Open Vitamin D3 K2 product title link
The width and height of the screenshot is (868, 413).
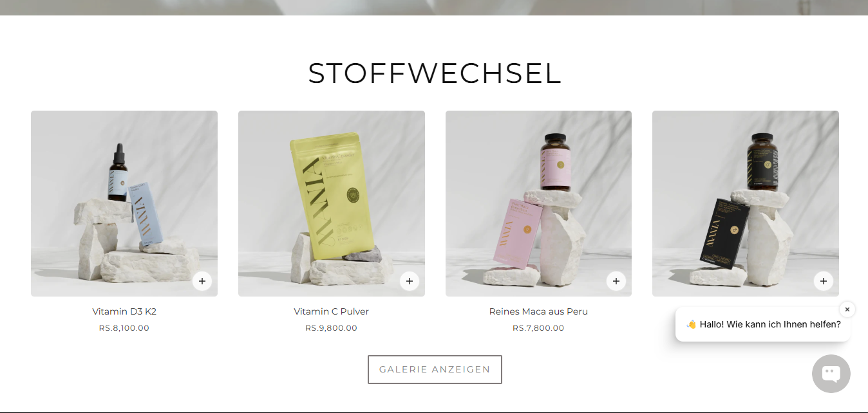pos(124,311)
